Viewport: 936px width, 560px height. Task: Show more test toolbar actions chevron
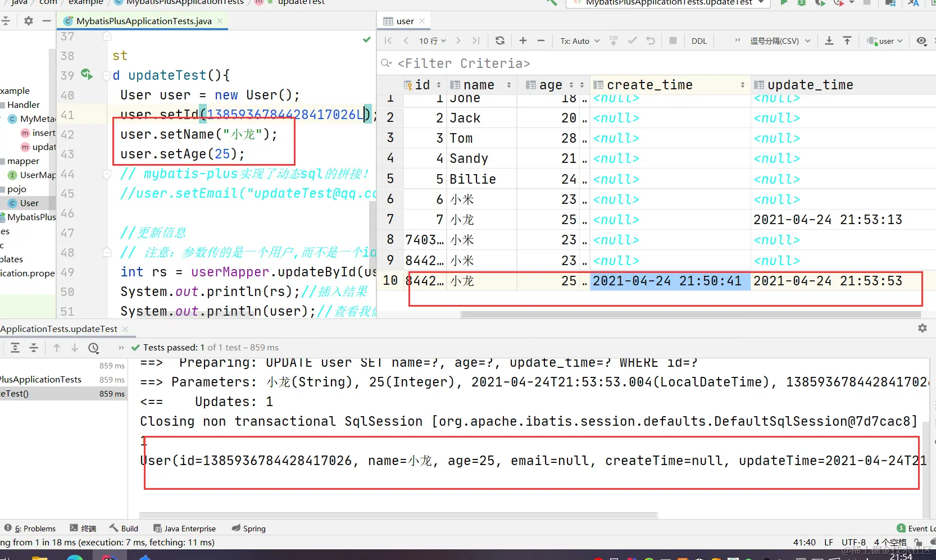[121, 348]
